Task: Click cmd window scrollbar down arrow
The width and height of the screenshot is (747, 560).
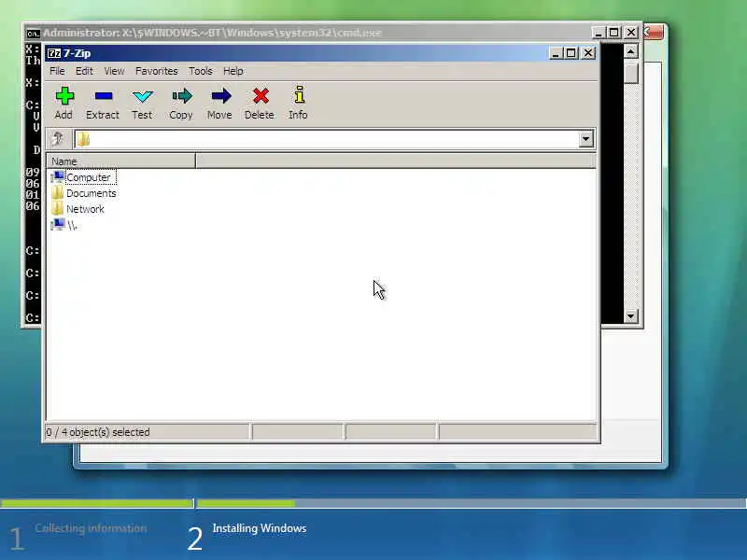Action: click(631, 315)
